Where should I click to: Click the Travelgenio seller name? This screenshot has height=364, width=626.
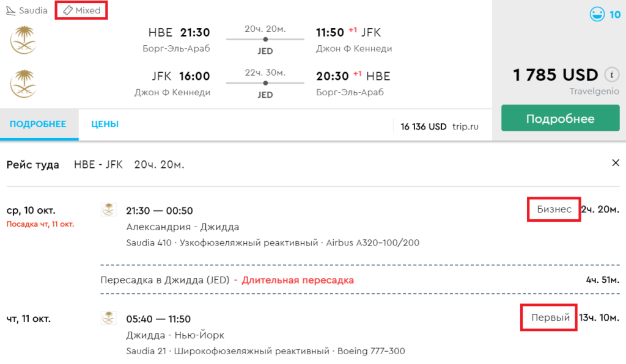coord(594,92)
